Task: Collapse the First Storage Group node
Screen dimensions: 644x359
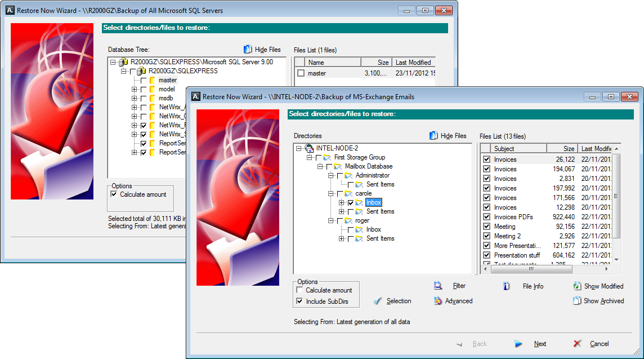Action: (x=309, y=157)
